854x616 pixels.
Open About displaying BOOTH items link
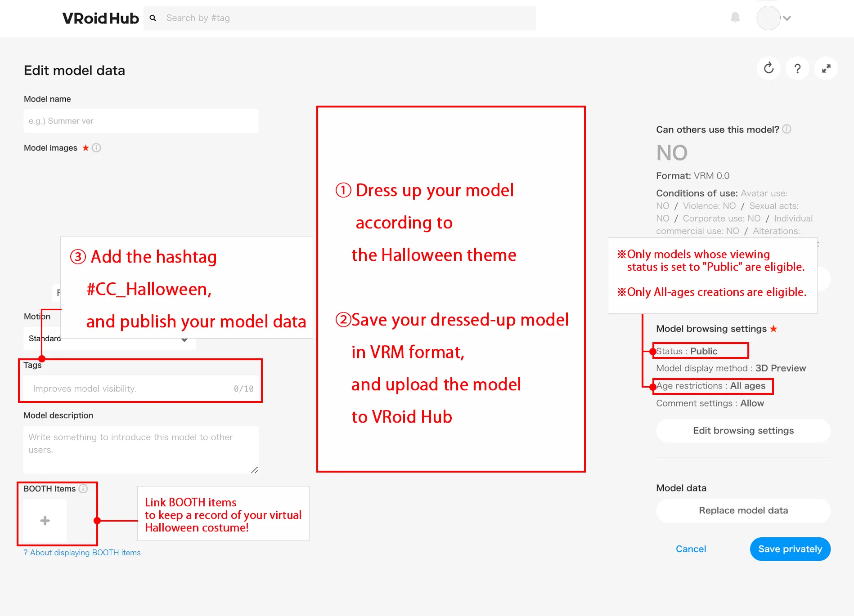click(x=82, y=553)
